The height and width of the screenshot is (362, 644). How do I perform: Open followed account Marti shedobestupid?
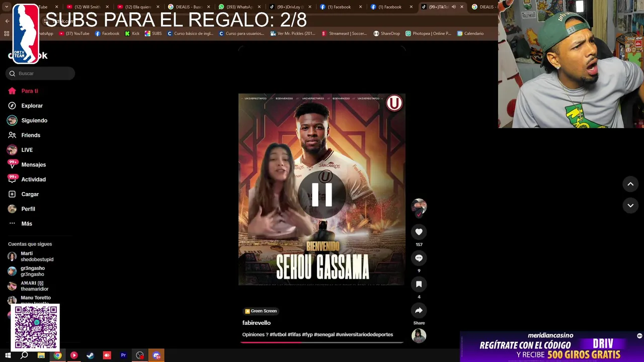(31, 256)
